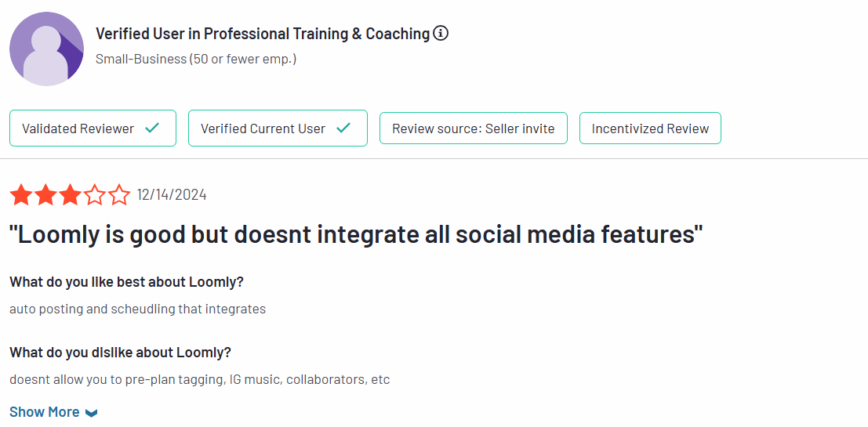Click the reviewer's purple avatar image
The image size is (868, 427).
click(x=46, y=49)
